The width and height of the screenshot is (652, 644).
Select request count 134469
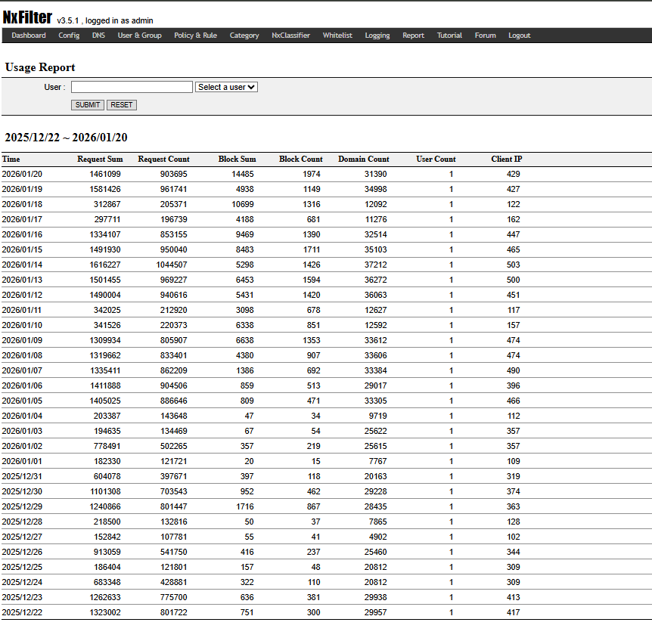(173, 431)
